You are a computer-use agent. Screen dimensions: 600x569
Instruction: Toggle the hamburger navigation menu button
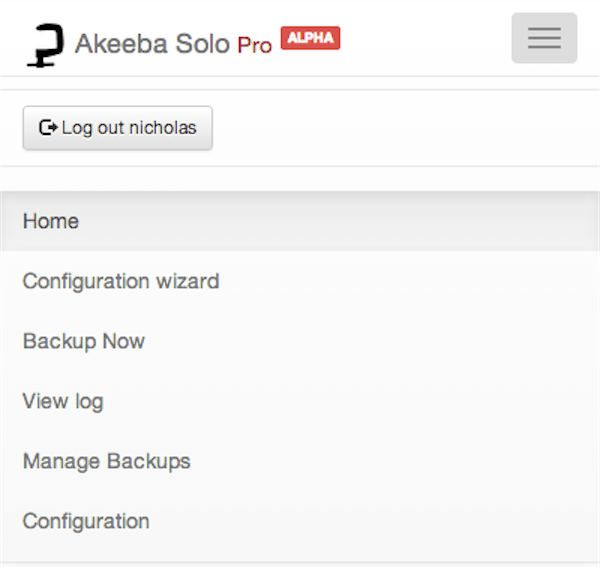(x=544, y=38)
